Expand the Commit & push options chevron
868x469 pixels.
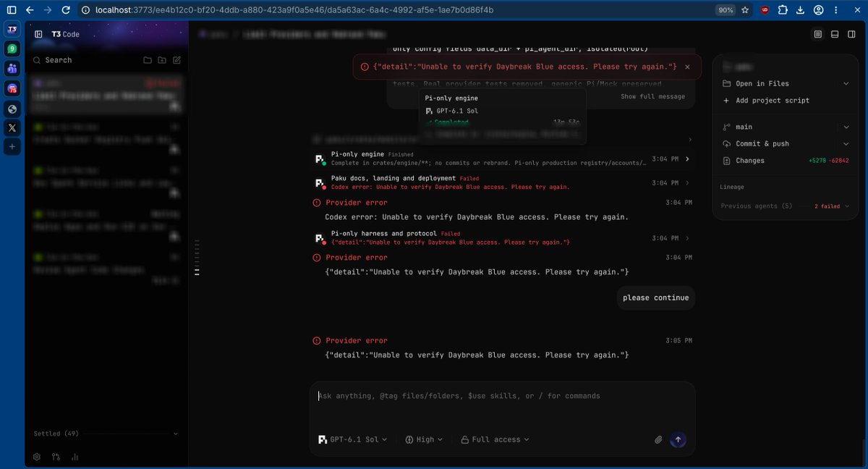(x=846, y=144)
